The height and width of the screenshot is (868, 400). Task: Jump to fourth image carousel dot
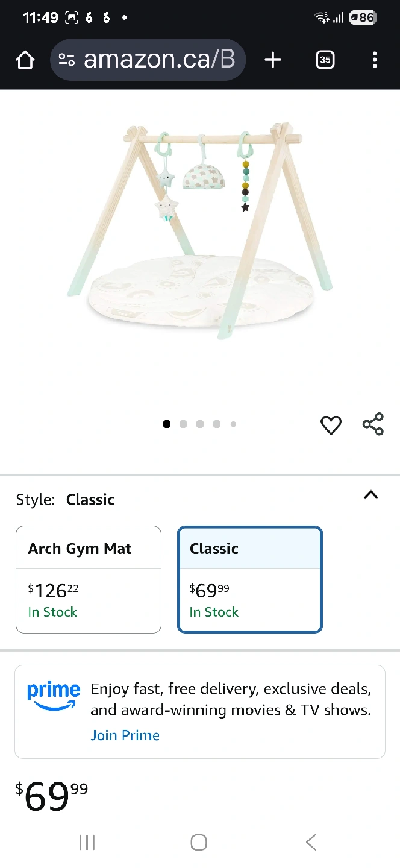217,424
